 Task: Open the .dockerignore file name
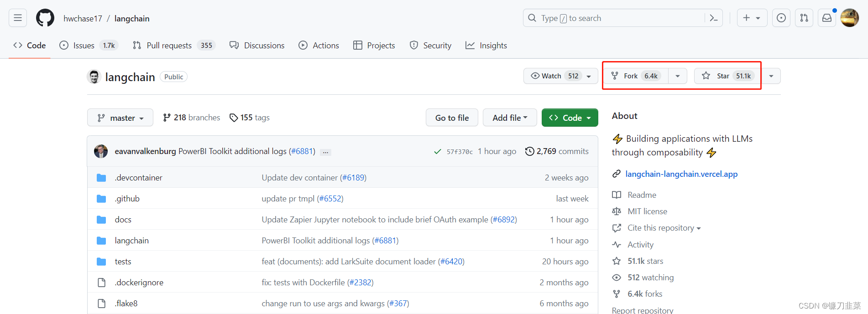[139, 283]
